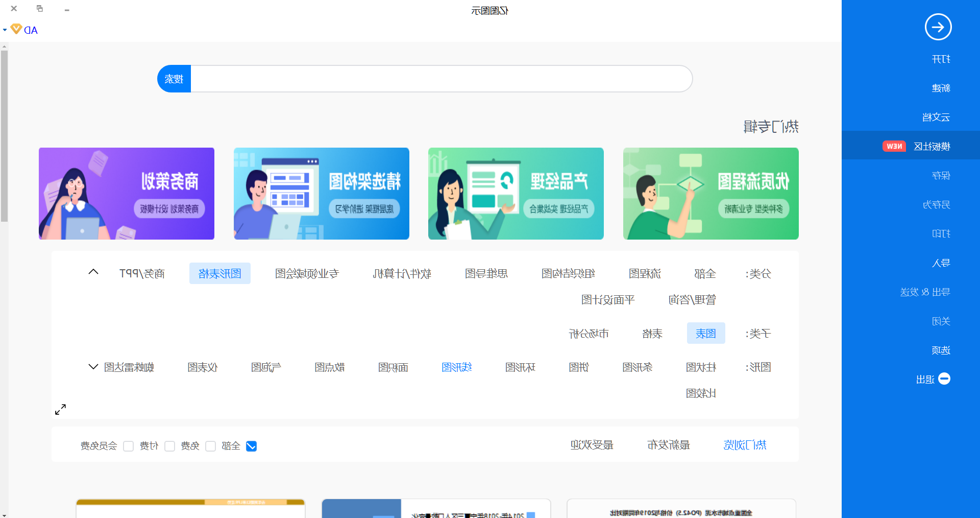980x518 pixels.
Task: Select the 平面设计图 category
Action: pyautogui.click(x=608, y=300)
